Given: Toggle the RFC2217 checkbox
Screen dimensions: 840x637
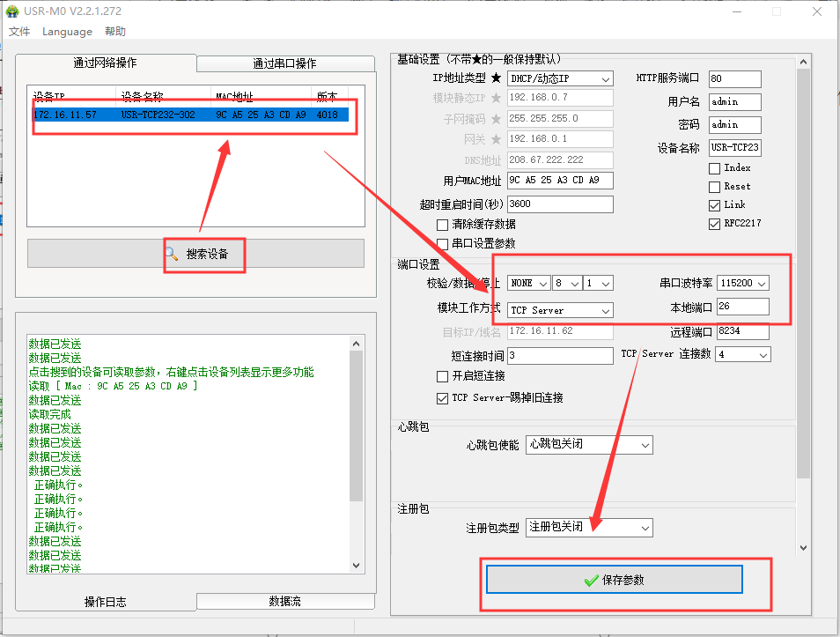Looking at the screenshot, I should [x=715, y=224].
